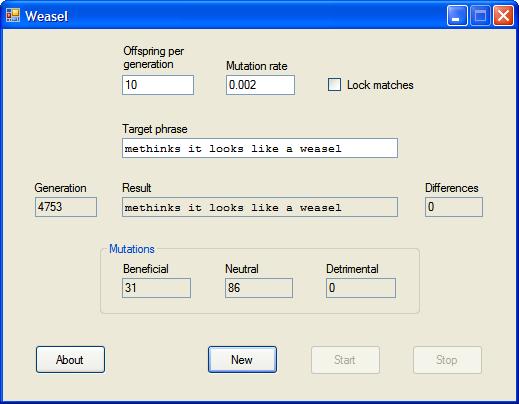Click the disabled Start button
Image resolution: width=519 pixels, height=404 pixels.
345,360
